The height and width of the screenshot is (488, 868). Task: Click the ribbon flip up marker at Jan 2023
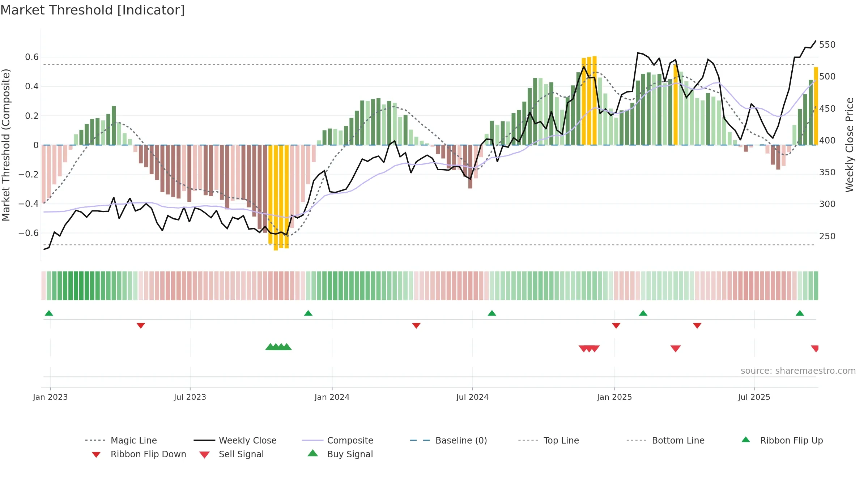tap(49, 313)
